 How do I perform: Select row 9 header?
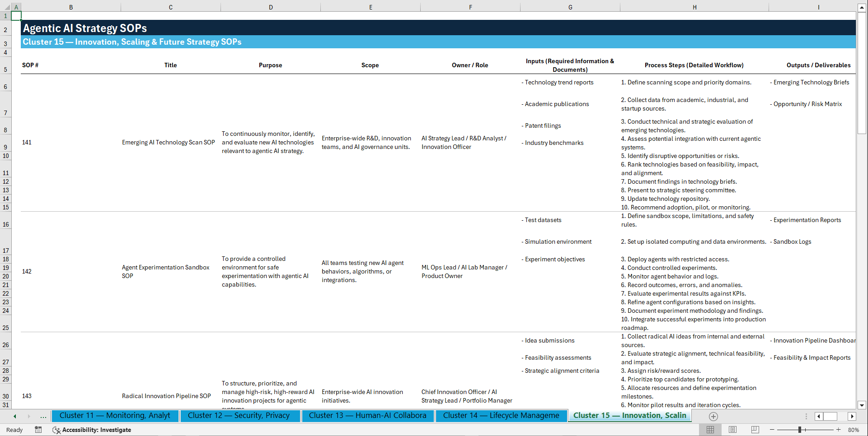[x=5, y=146]
